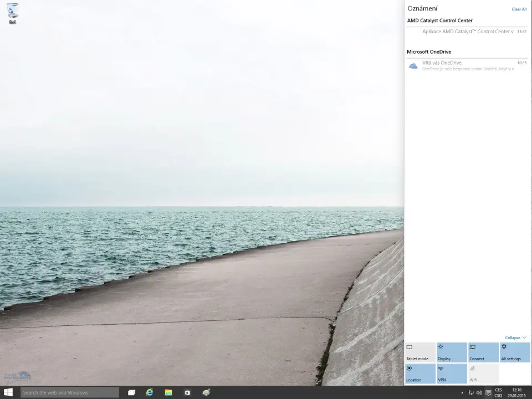This screenshot has height=399, width=532.
Task: Collapse the quick actions panel
Action: pos(515,337)
